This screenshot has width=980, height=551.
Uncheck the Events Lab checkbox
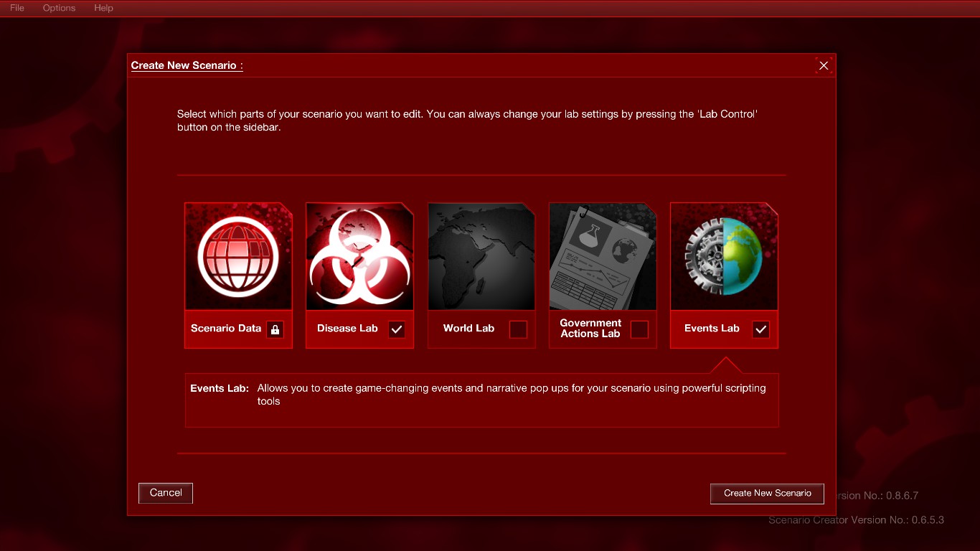[x=760, y=329]
